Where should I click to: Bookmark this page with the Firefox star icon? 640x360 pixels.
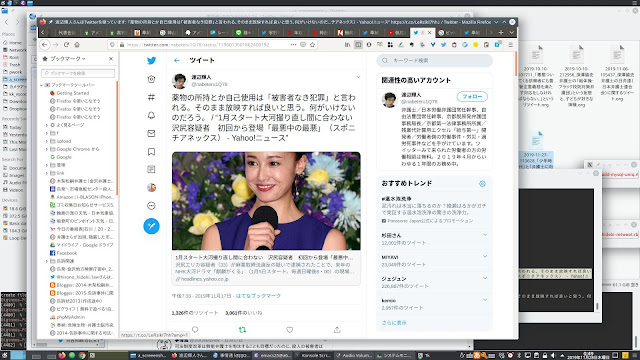pos(313,44)
